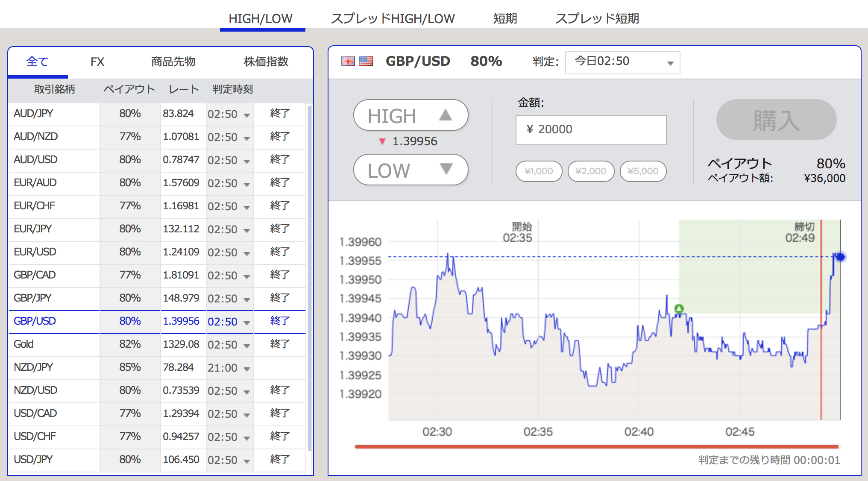Open the 今日02:50 判定 dropdown
Image resolution: width=868 pixels, height=481 pixels.
pos(622,63)
